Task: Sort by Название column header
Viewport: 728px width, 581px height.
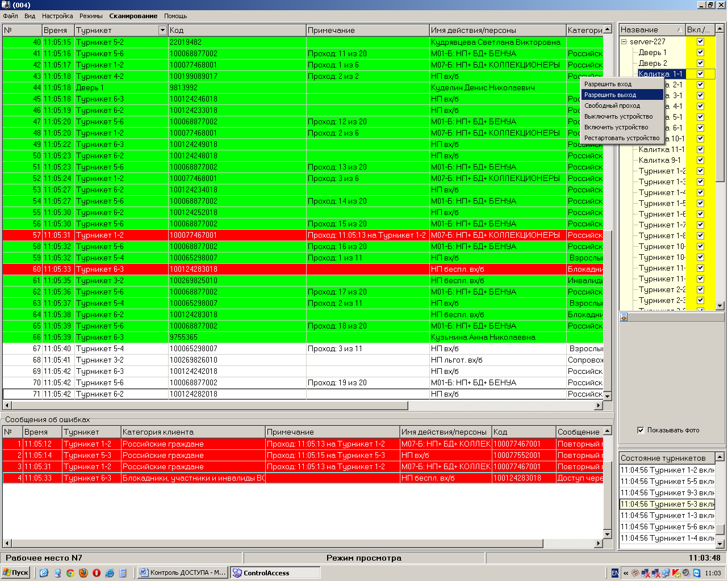Action: (652, 30)
